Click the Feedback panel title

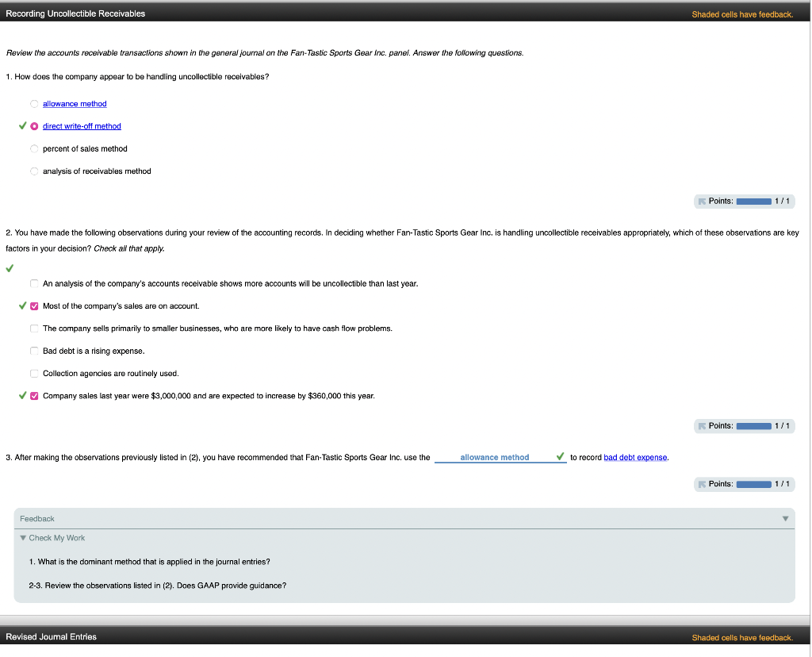coord(36,519)
